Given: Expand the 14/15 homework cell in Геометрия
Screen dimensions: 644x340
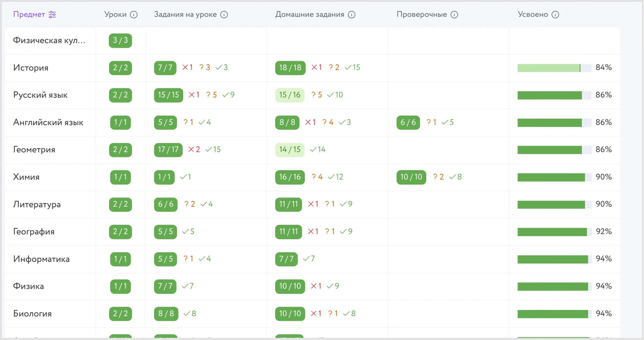Looking at the screenshot, I should [289, 149].
